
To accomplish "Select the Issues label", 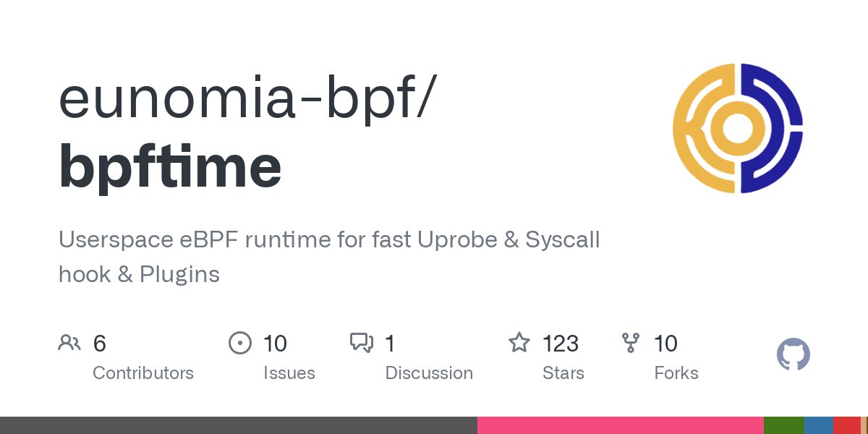I will point(289,373).
